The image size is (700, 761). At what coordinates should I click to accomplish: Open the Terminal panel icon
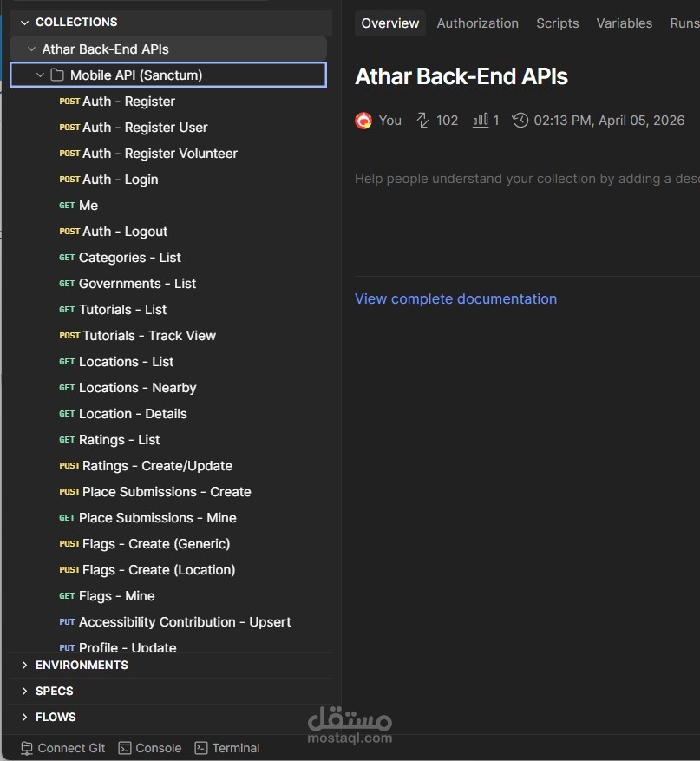coord(201,748)
